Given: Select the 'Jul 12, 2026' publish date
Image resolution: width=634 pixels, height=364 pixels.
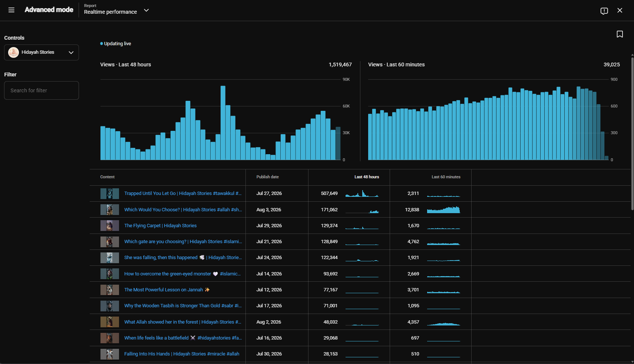Looking at the screenshot, I should click(269, 290).
